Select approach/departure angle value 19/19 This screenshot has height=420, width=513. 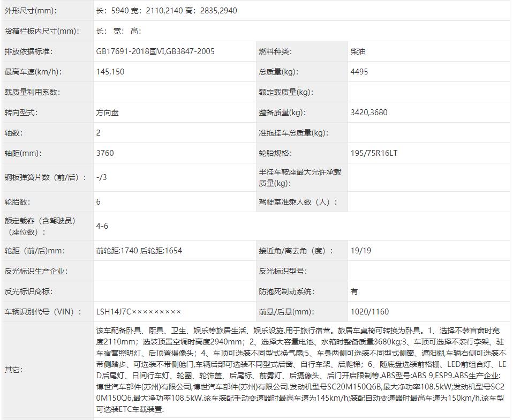coord(361,251)
